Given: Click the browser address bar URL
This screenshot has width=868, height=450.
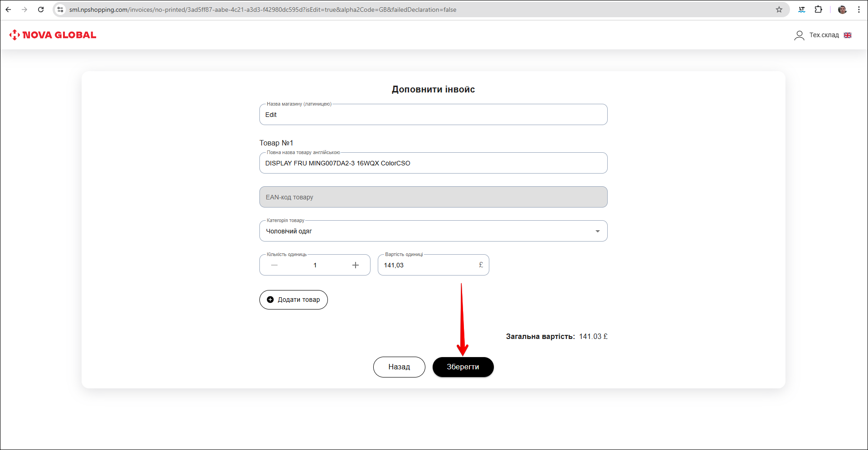Looking at the screenshot, I should [x=263, y=10].
